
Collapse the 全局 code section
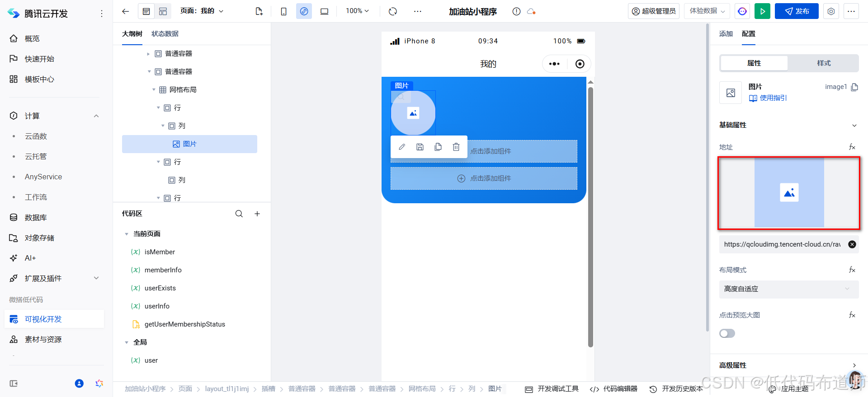pos(127,342)
